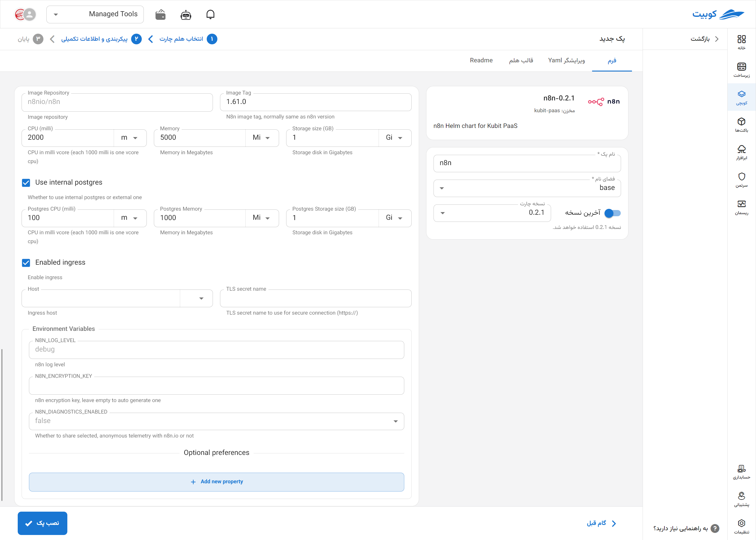Click step 3 پایان
The width and height of the screenshot is (756, 540).
(x=30, y=39)
